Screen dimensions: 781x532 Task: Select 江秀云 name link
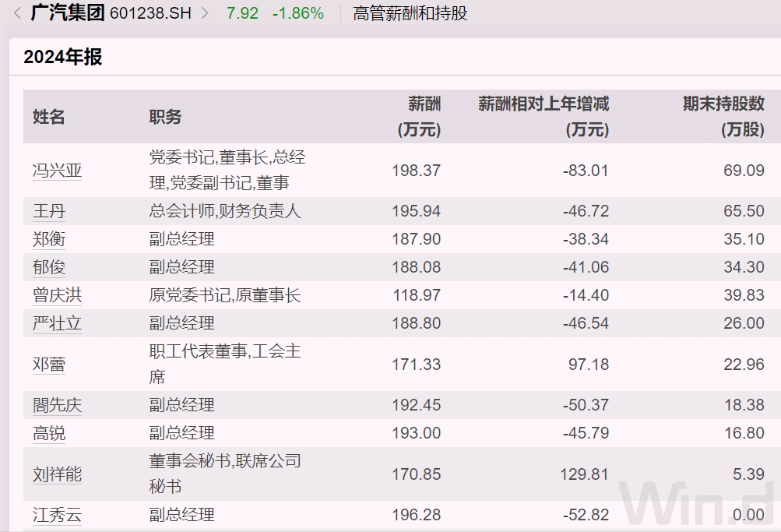[57, 515]
